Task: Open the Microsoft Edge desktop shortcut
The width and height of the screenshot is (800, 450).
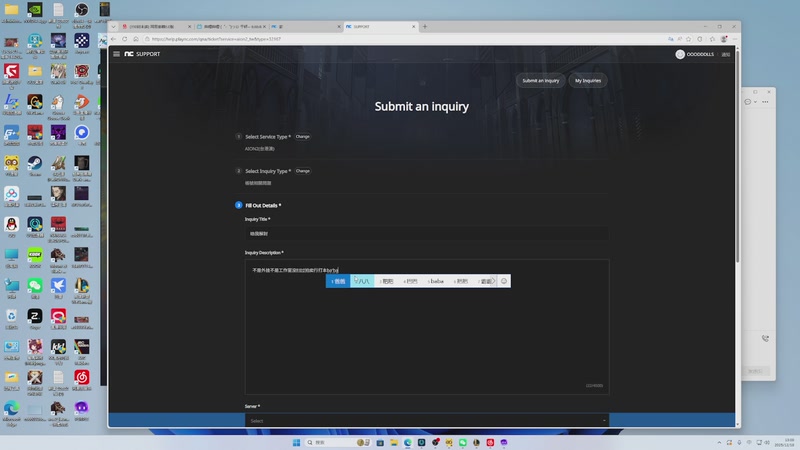Action: click(x=11, y=411)
